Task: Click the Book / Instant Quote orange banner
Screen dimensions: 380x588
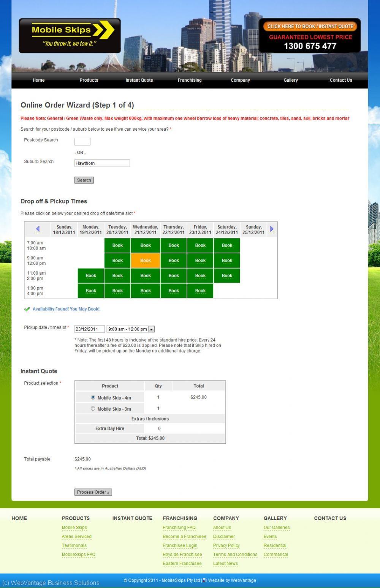Action: coord(310,26)
